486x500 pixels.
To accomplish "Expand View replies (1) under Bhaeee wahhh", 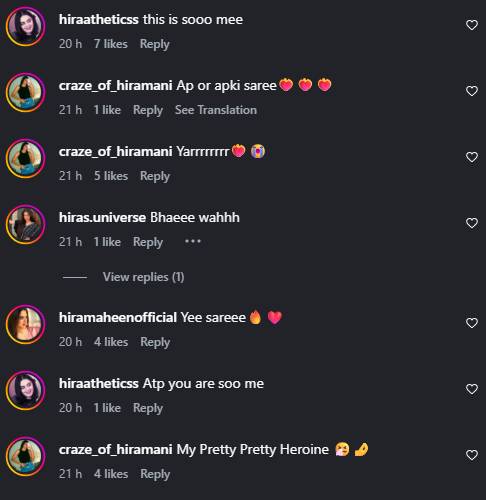I will point(143,277).
